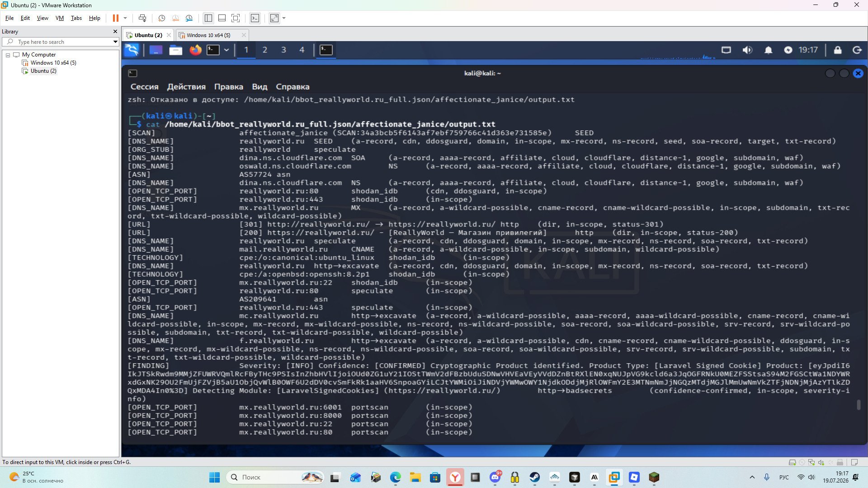Open the Help menu in VMware
Viewport: 868px width, 488px height.
(94, 18)
